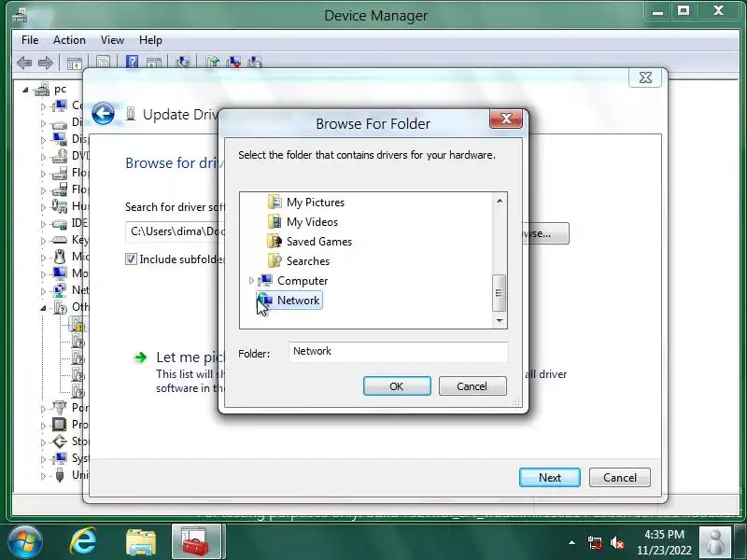Click the Disable device toolbar icon

(255, 62)
